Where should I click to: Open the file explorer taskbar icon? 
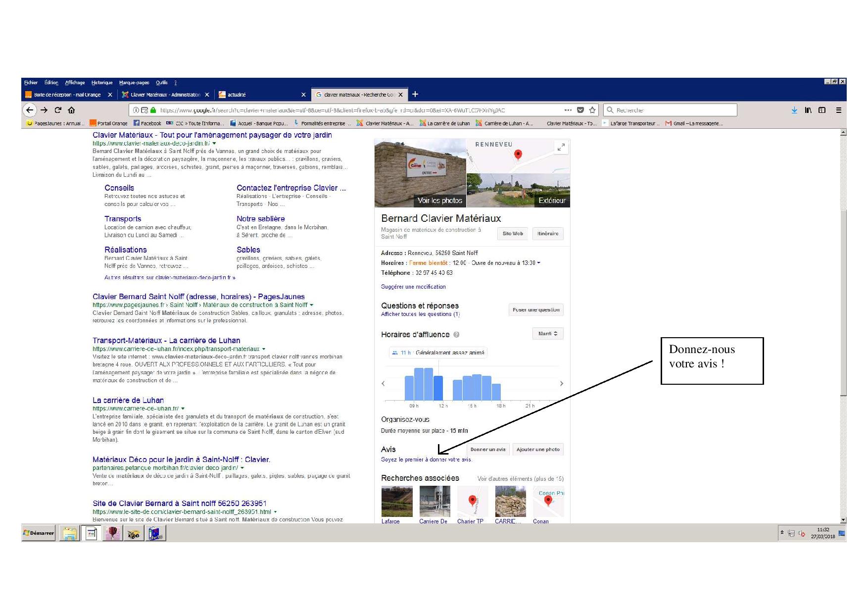coord(70,533)
